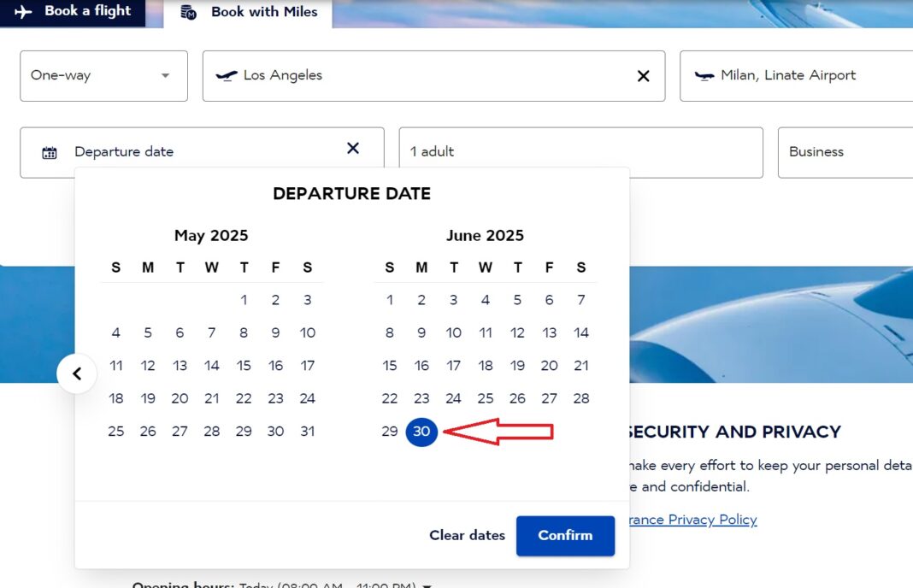
Task: Clear the Los Angeles origin with X
Action: (644, 76)
